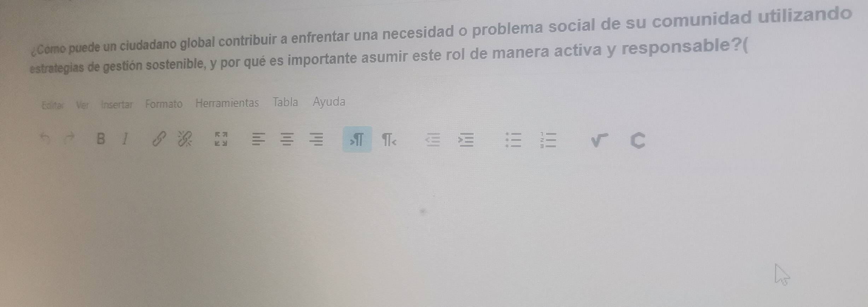Toggle left-to-right text direction

pyautogui.click(x=357, y=140)
